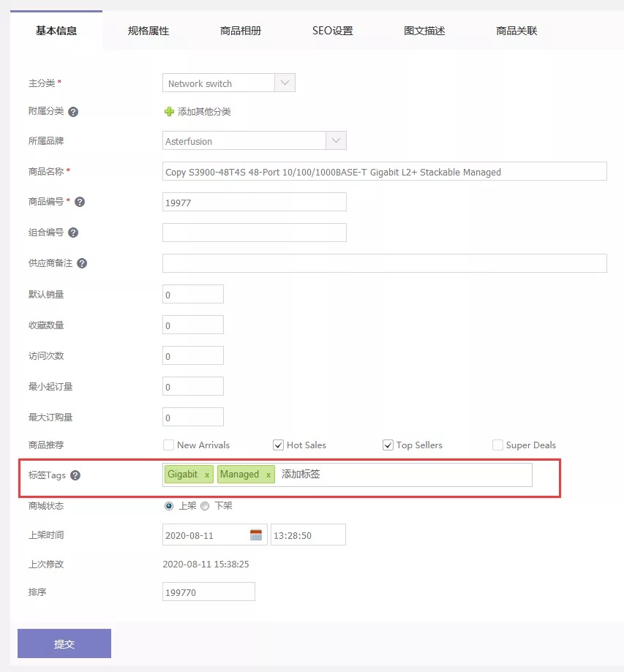
Task: Check the Super Deals option
Action: point(498,445)
